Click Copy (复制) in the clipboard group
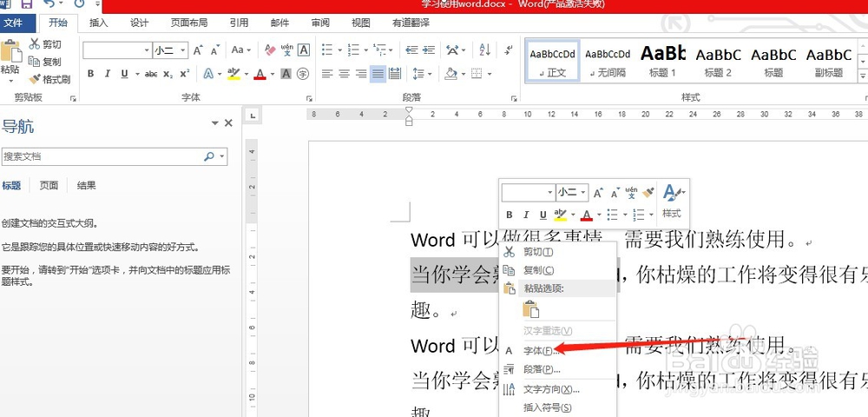 (x=45, y=62)
